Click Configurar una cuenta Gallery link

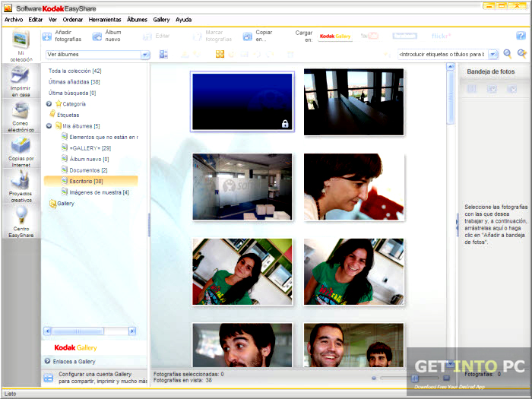(103, 378)
